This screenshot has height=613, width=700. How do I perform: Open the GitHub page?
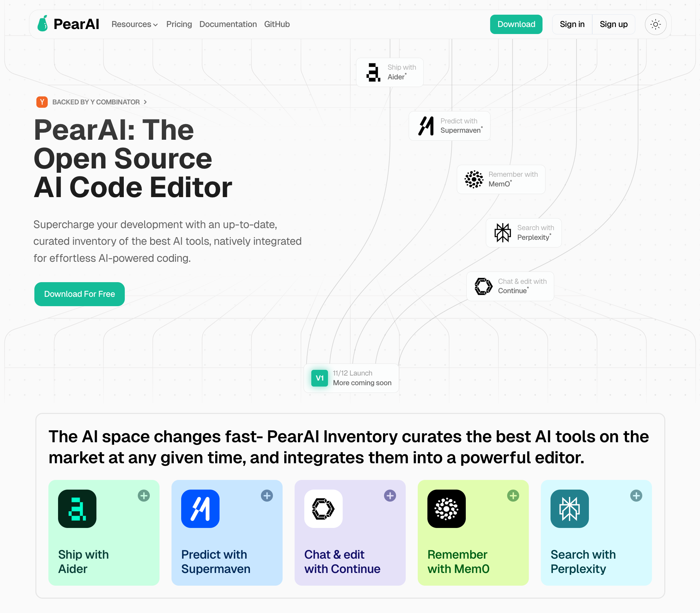tap(277, 24)
